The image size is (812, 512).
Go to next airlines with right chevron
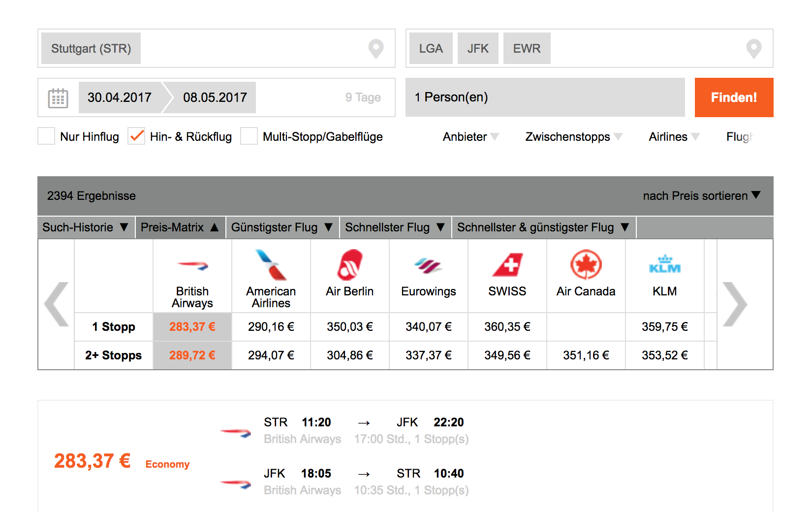click(735, 304)
